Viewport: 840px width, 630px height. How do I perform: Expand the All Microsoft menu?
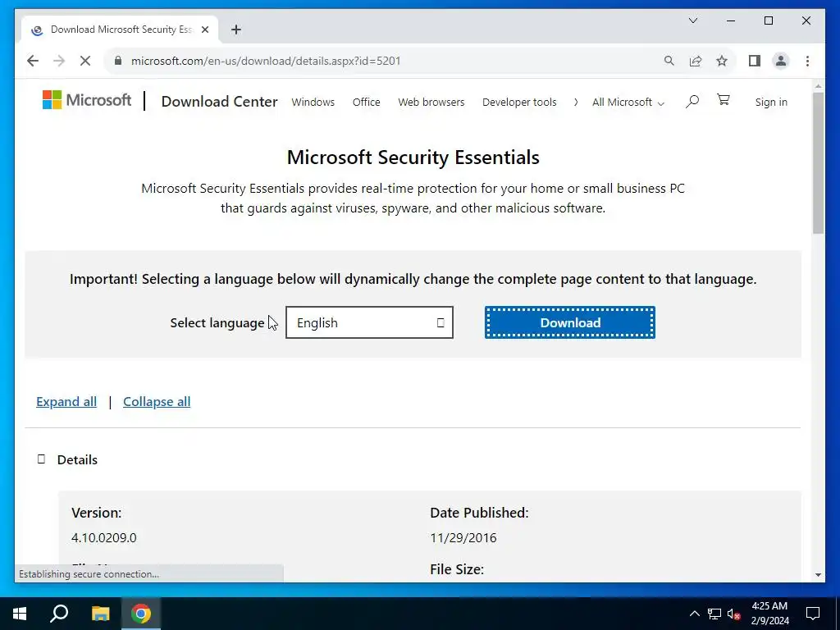[628, 103]
